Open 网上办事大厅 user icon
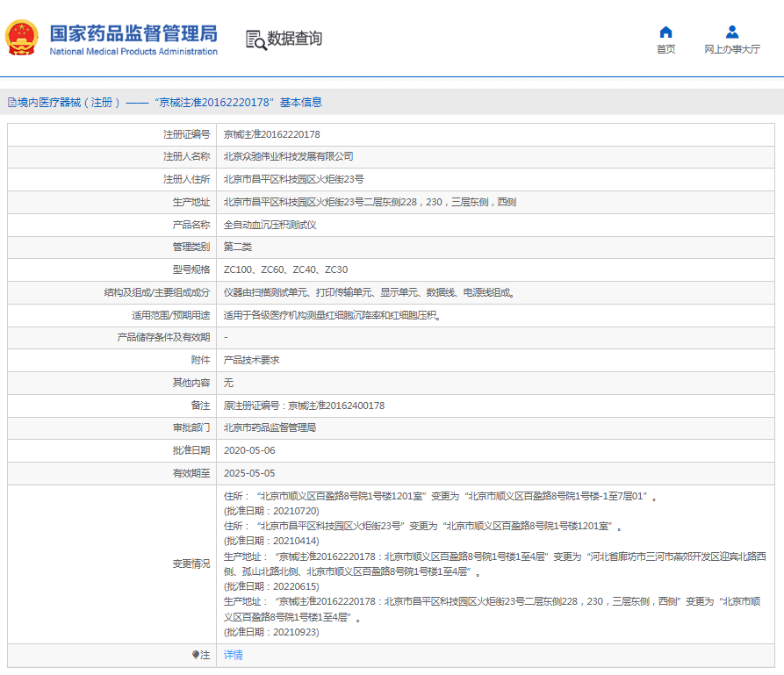784x675 pixels. click(x=732, y=32)
